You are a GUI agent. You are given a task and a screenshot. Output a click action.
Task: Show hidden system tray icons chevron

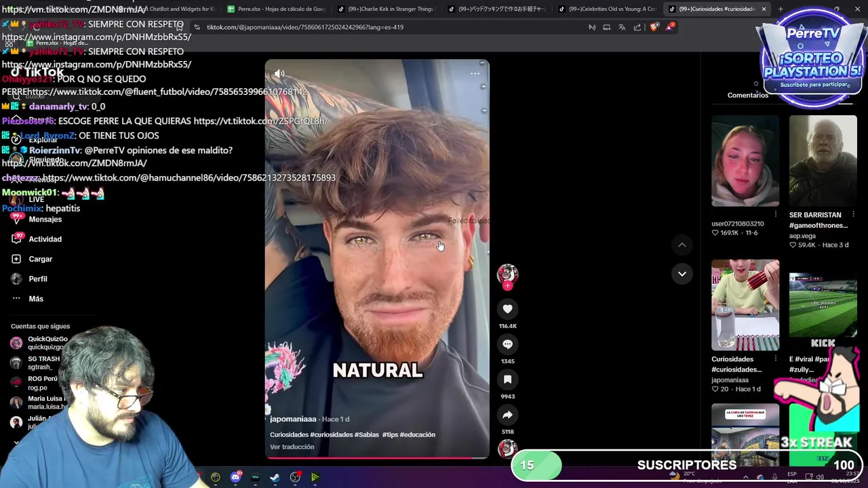click(x=745, y=477)
